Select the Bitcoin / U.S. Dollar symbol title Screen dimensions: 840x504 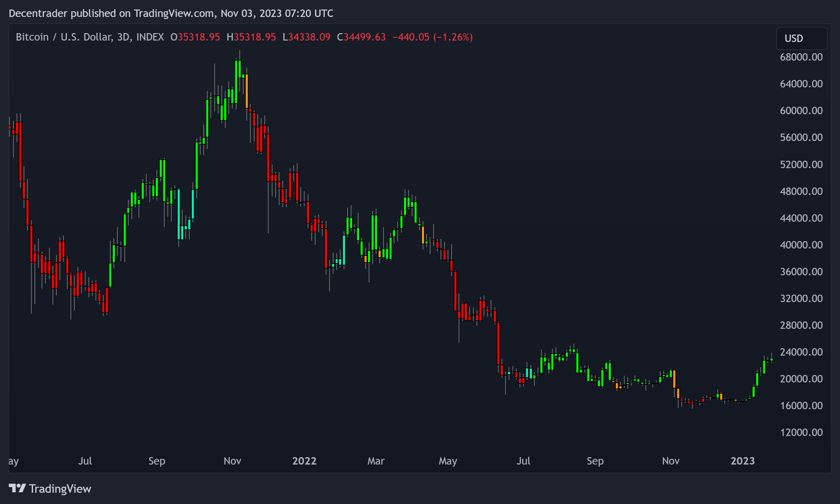[64, 37]
